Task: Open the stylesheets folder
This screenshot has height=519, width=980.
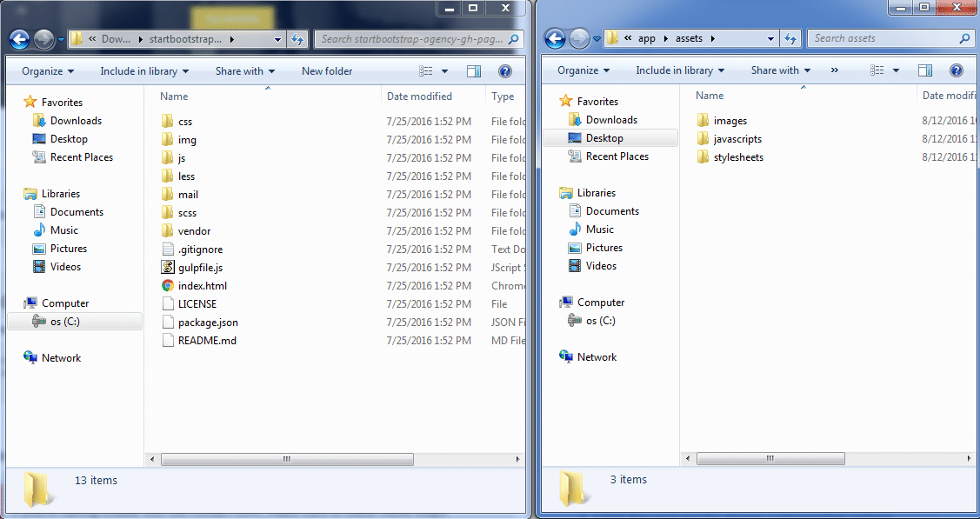Action: [x=738, y=157]
